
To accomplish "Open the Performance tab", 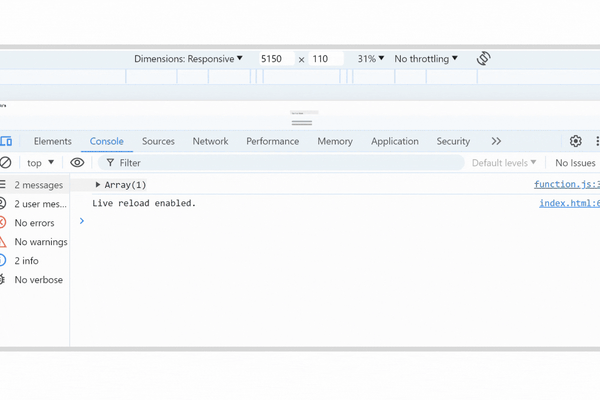I will [x=272, y=141].
